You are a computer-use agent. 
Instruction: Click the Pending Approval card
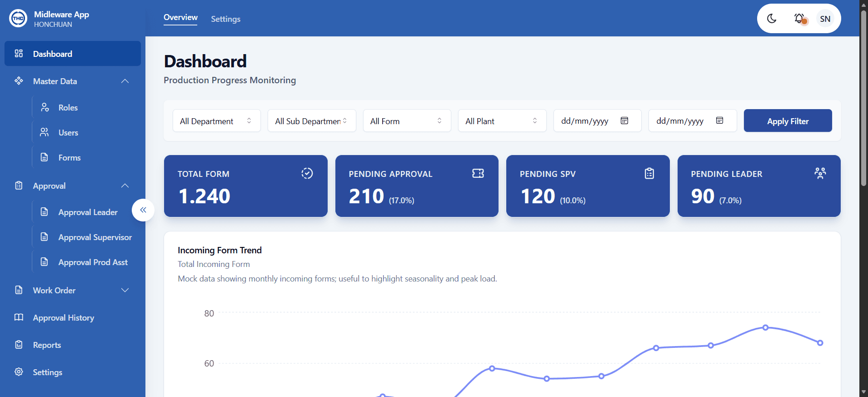[417, 186]
